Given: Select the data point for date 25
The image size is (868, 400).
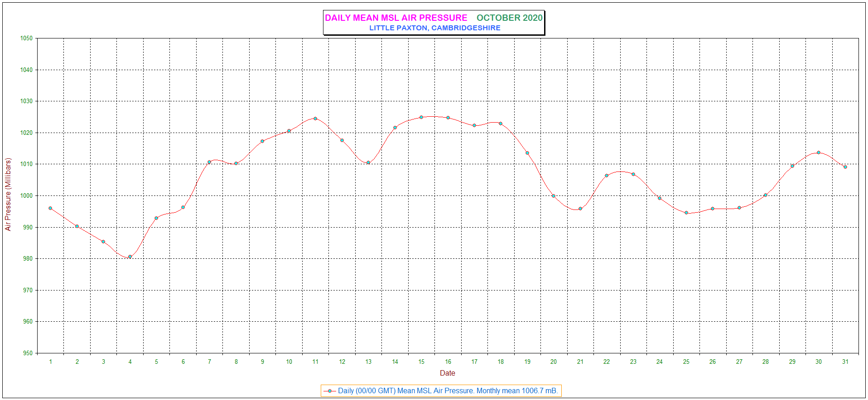Looking at the screenshot, I should click(686, 213).
